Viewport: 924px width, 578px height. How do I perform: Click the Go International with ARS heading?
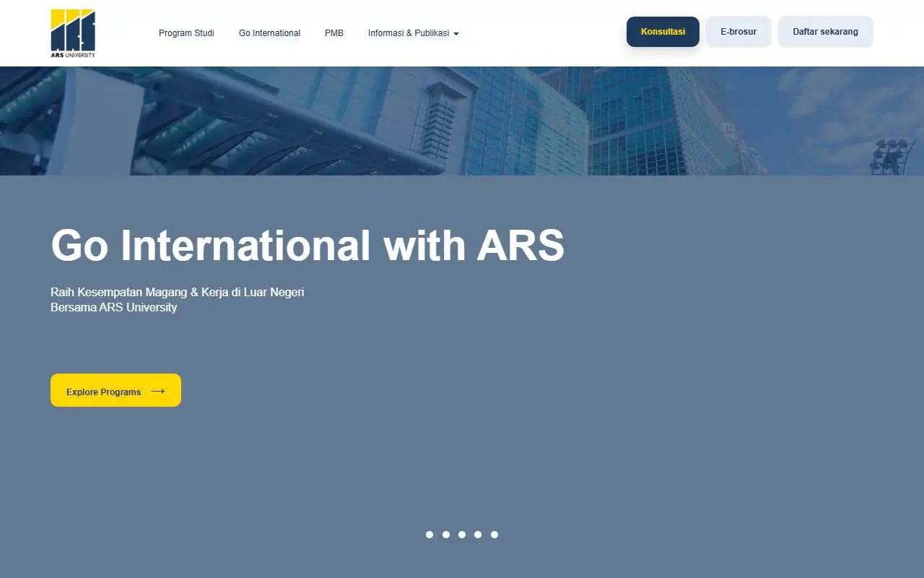(x=308, y=245)
